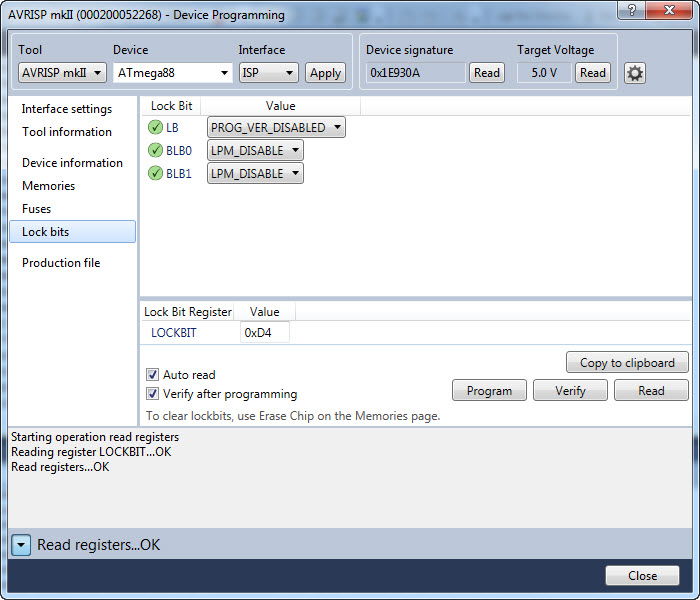
Task: Click the LB lock bit label
Action: 172,128
